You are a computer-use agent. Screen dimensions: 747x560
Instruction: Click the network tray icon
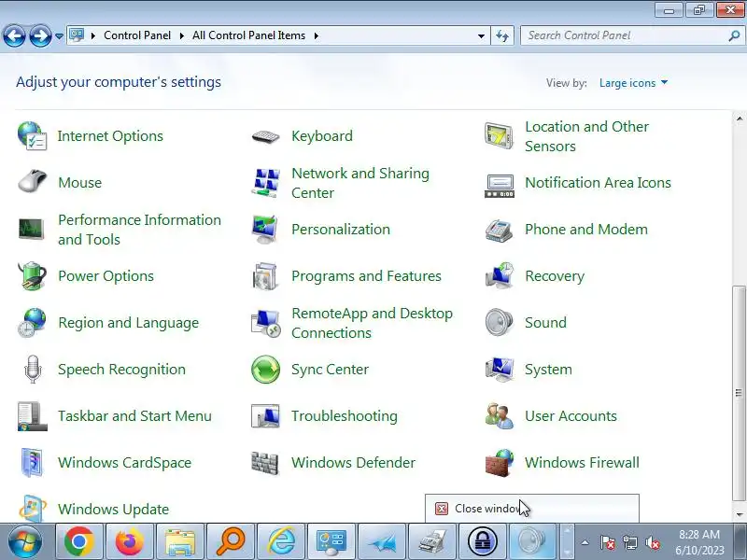(x=630, y=542)
